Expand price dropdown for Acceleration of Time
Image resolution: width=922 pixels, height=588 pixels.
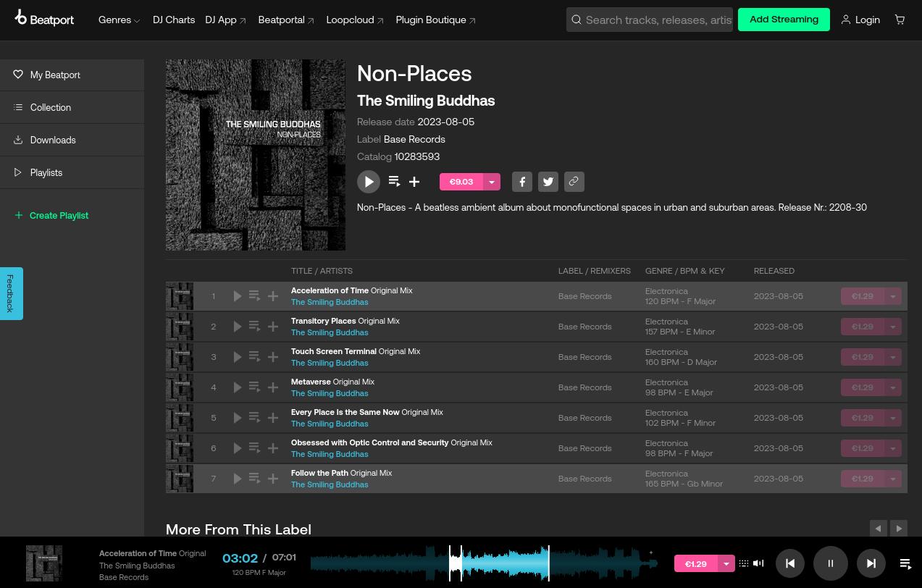[893, 296]
